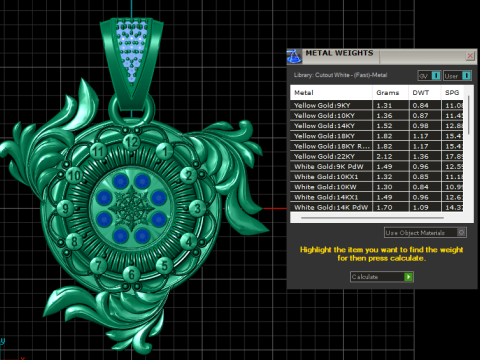The height and width of the screenshot is (360, 480).
Task: Click the horizontal scrollbar below the metals table
Action: pos(372,218)
